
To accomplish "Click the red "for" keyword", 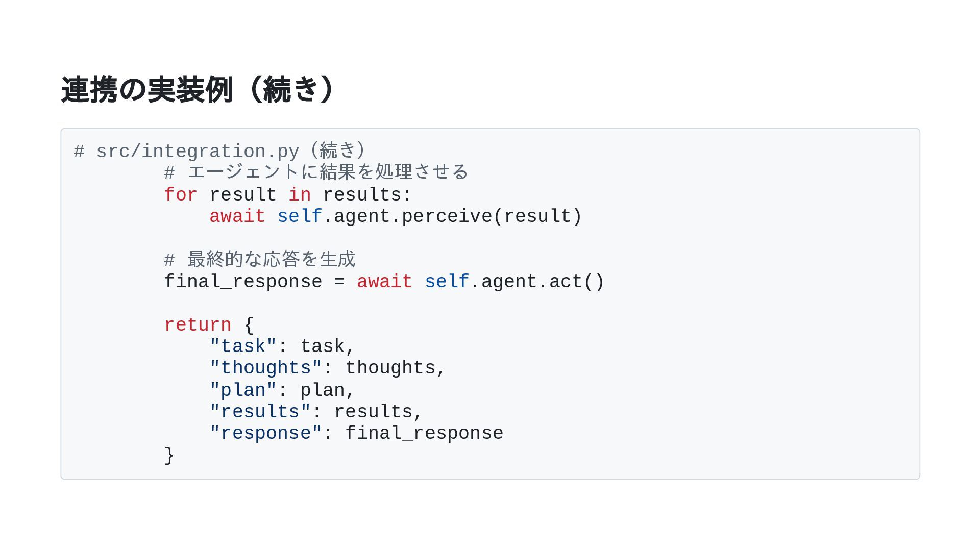I will (180, 195).
